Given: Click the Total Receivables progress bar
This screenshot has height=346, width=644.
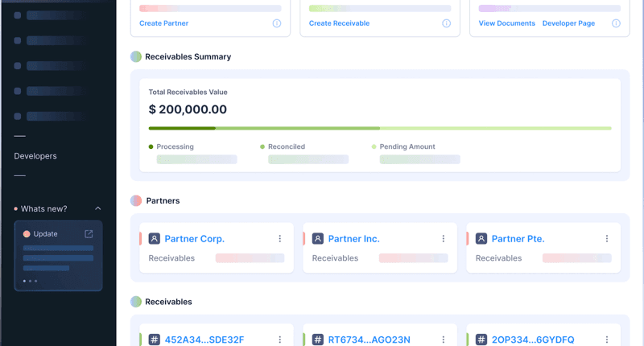Looking at the screenshot, I should (x=380, y=128).
